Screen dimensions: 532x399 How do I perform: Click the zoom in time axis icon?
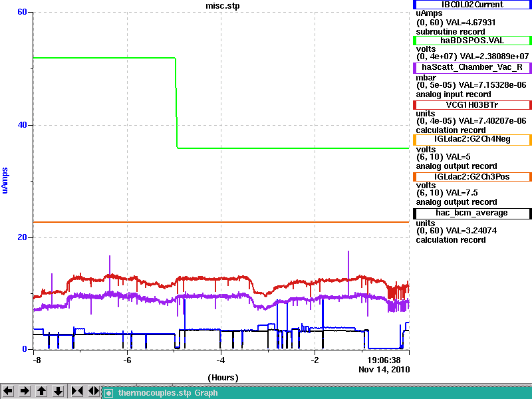click(x=77, y=391)
